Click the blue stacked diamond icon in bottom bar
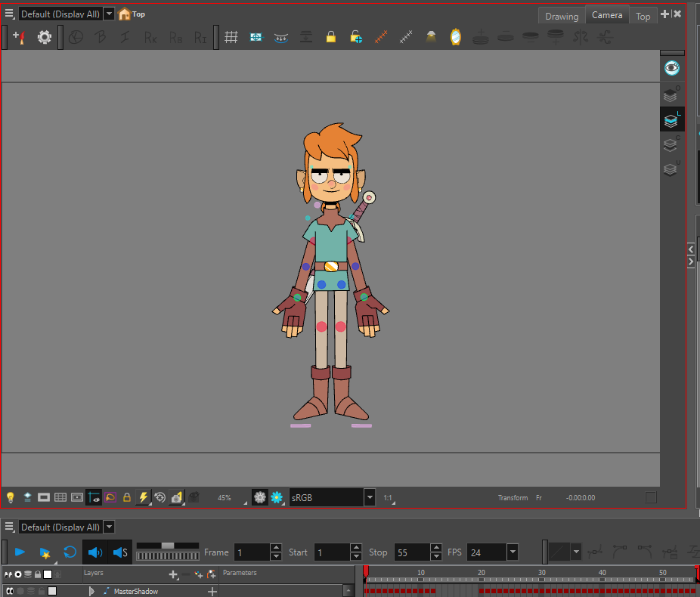The height and width of the screenshot is (597, 700). (x=27, y=497)
